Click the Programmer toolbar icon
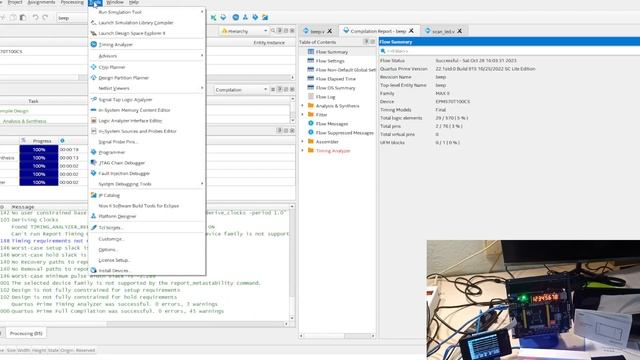640x360 pixels. pyautogui.click(x=255, y=17)
